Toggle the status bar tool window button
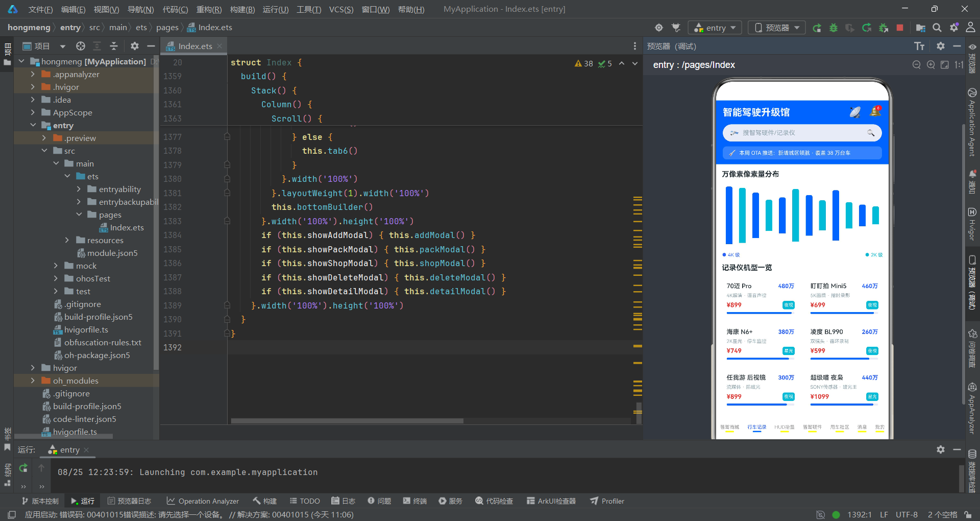This screenshot has width=980, height=521. 12,515
